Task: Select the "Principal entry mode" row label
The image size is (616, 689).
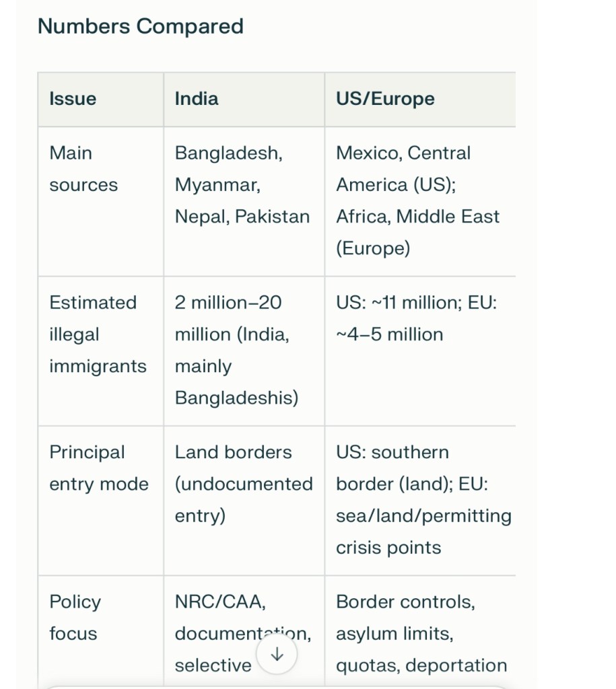Action: coord(99,468)
